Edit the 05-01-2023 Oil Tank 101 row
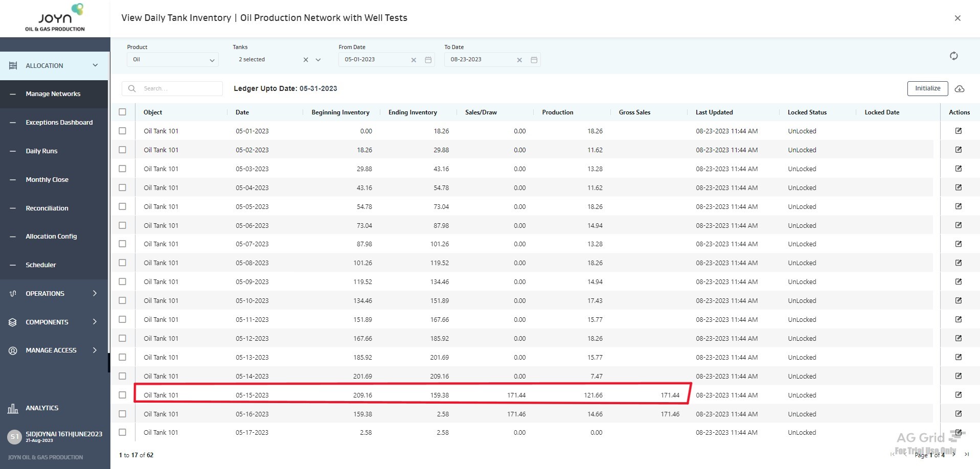Screen dimensions: 980x469 (x=959, y=131)
